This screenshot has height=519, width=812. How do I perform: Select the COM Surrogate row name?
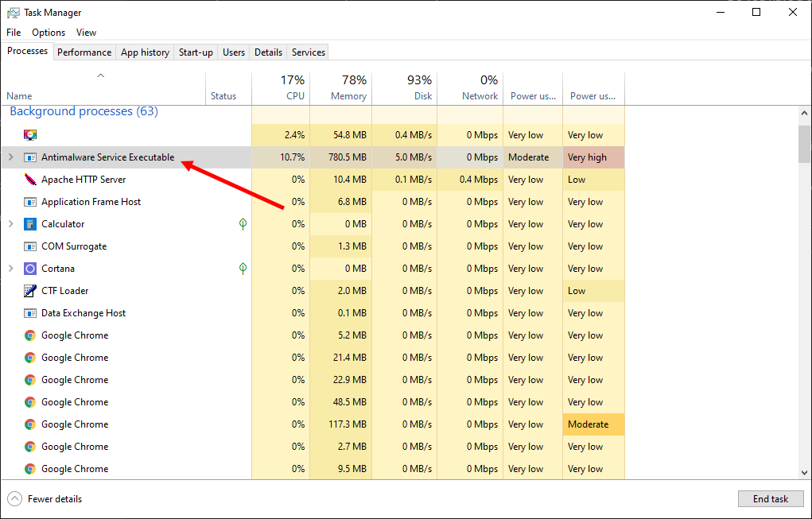tap(74, 246)
